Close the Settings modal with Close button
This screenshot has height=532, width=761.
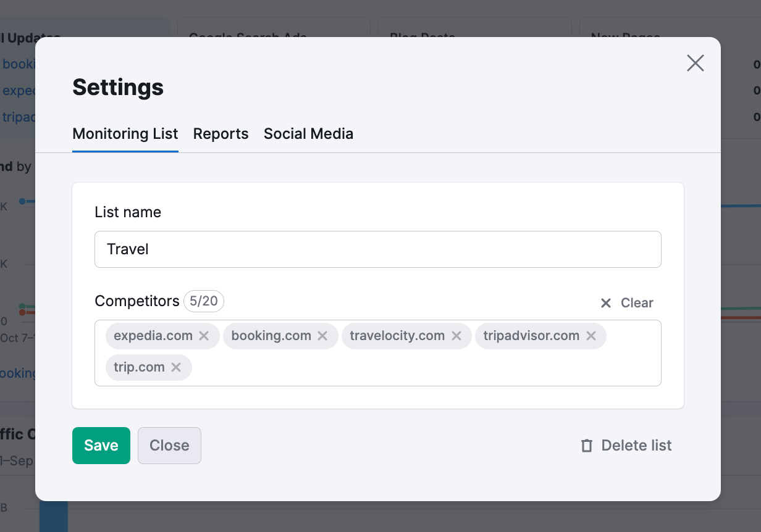pyautogui.click(x=169, y=445)
